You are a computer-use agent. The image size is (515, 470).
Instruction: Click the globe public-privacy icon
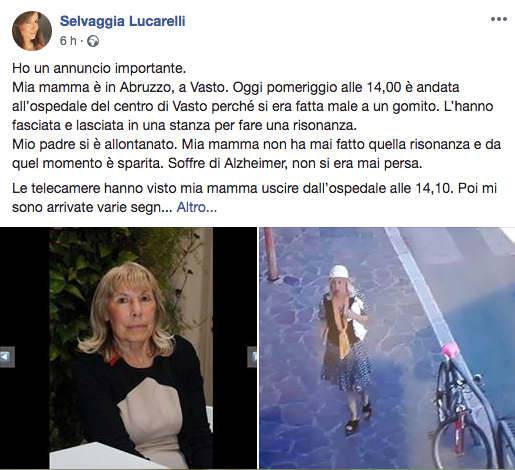(x=93, y=41)
